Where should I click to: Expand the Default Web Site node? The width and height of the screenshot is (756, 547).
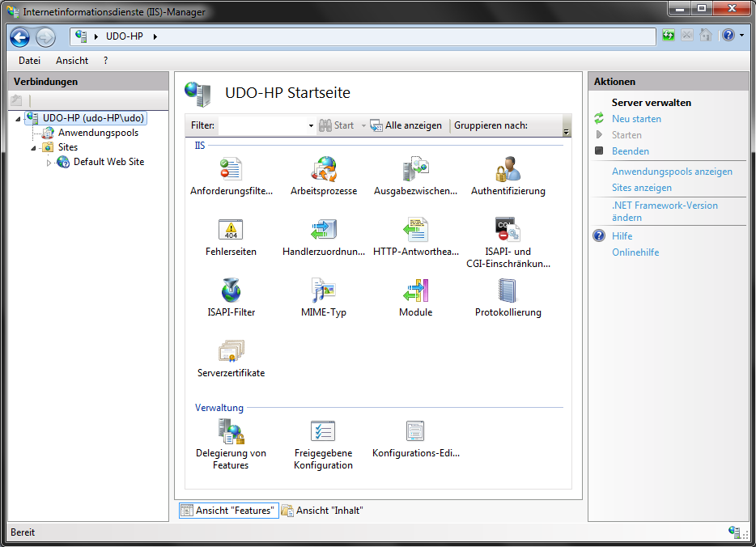[x=49, y=163]
